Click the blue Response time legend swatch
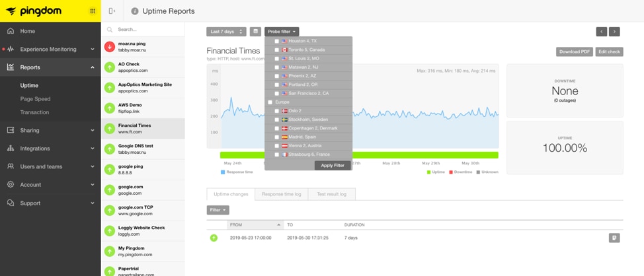The image size is (644, 276). [x=223, y=172]
